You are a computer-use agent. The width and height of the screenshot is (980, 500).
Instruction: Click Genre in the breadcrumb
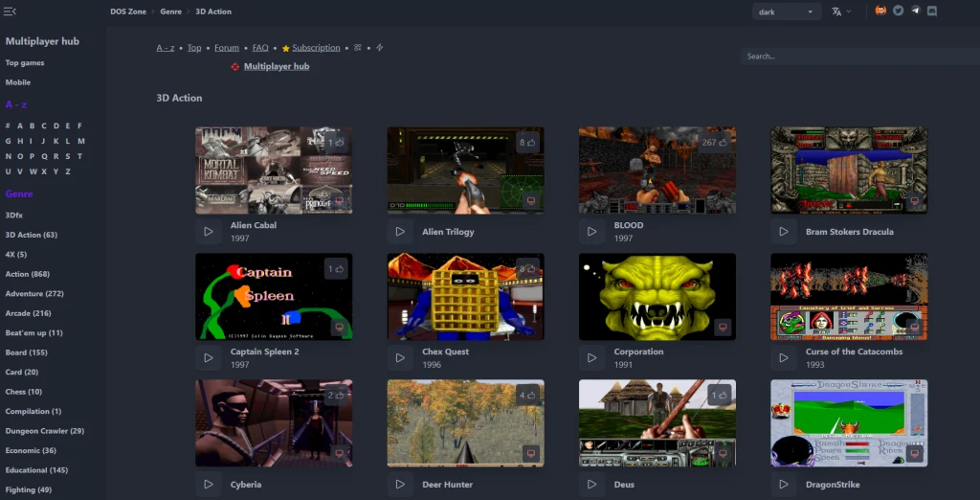170,11
